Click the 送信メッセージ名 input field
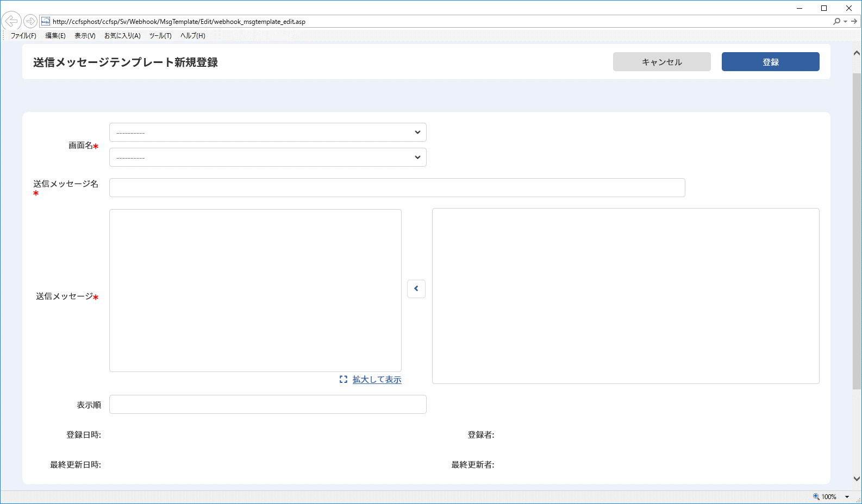Image resolution: width=862 pixels, height=504 pixels. [x=397, y=188]
